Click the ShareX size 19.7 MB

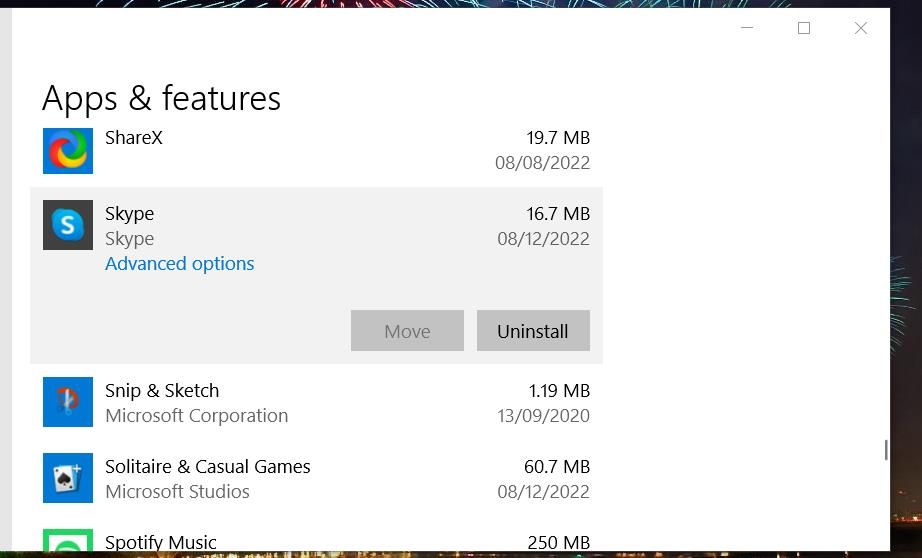(x=558, y=138)
